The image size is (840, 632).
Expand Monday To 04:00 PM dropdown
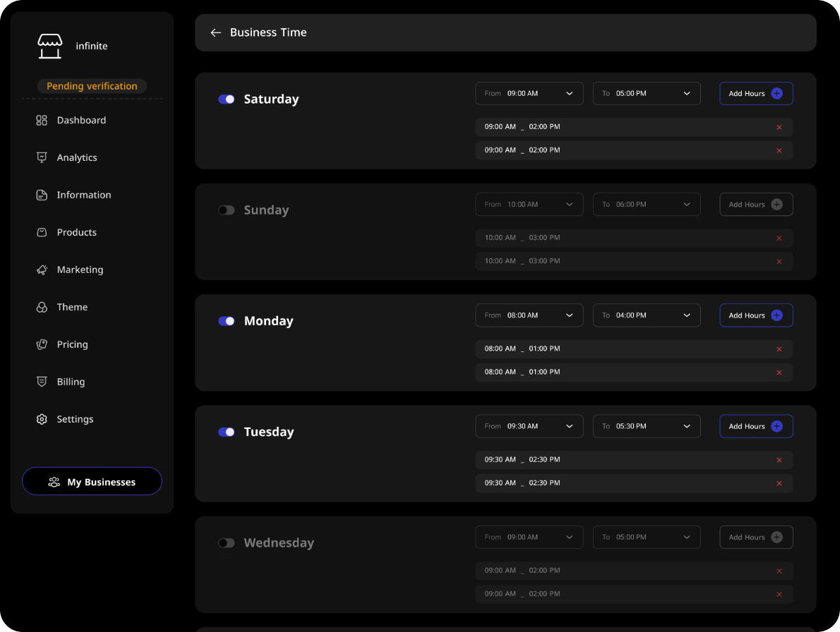[647, 315]
